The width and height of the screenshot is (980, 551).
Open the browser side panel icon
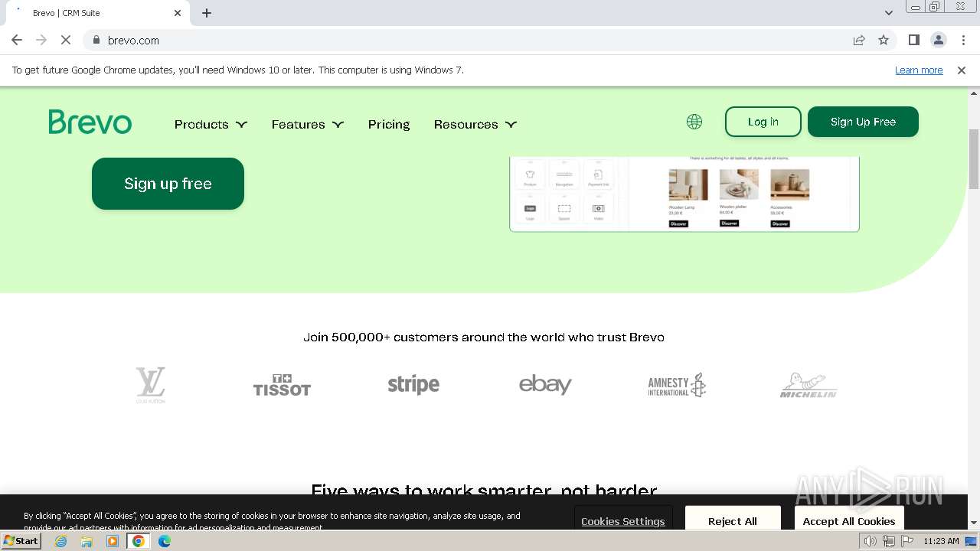click(x=913, y=40)
